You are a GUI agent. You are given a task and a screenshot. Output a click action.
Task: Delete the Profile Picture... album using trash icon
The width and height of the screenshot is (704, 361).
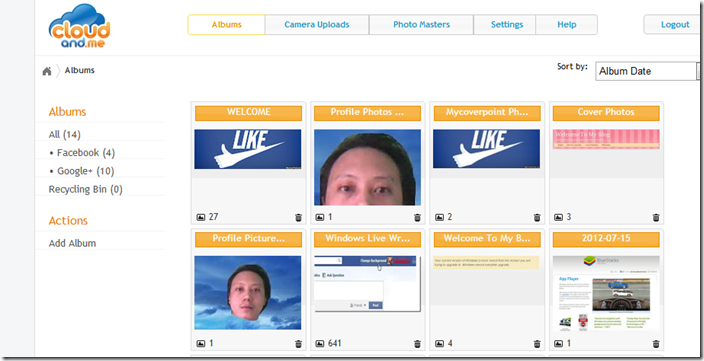(298, 344)
